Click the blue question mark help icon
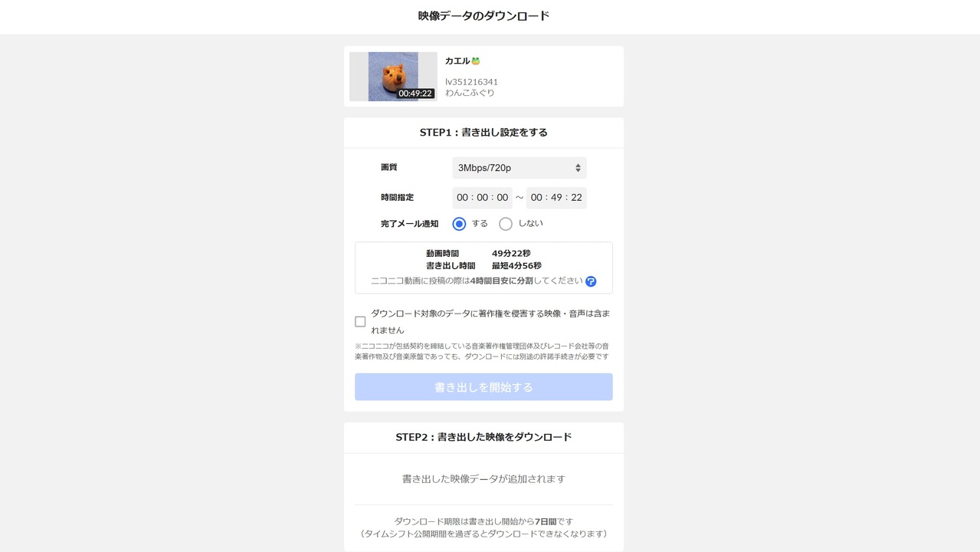This screenshot has width=980, height=552. click(591, 281)
